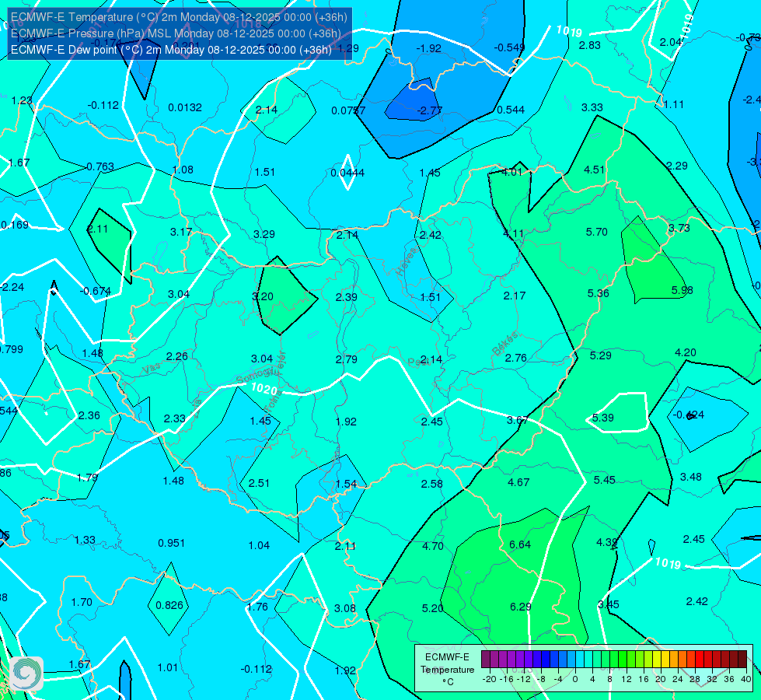Click the 2.26 temperature value
The width and height of the screenshot is (761, 700).
point(176,356)
